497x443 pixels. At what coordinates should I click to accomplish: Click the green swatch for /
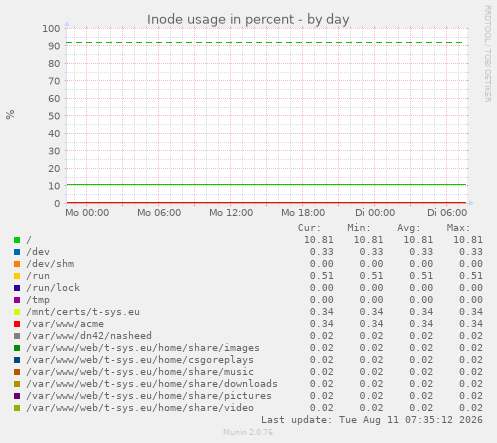[x=17, y=240]
